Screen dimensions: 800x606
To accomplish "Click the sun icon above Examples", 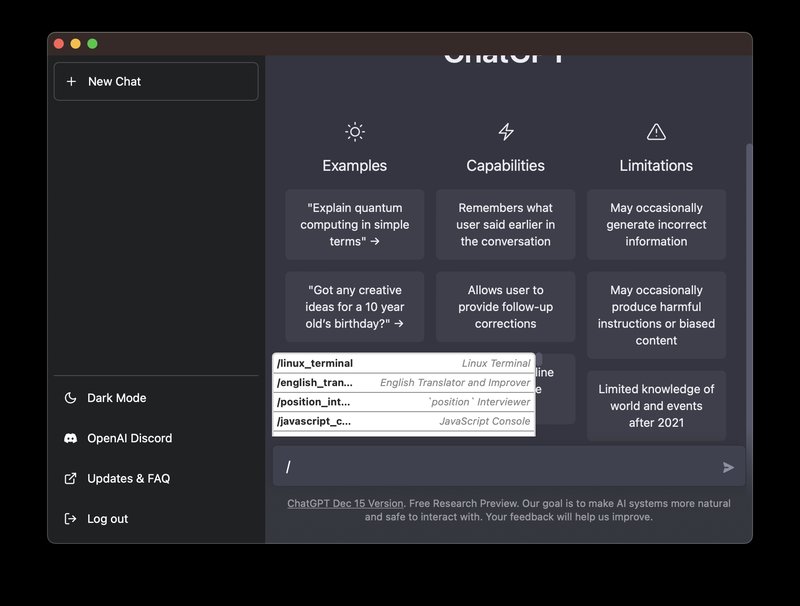I will (355, 132).
